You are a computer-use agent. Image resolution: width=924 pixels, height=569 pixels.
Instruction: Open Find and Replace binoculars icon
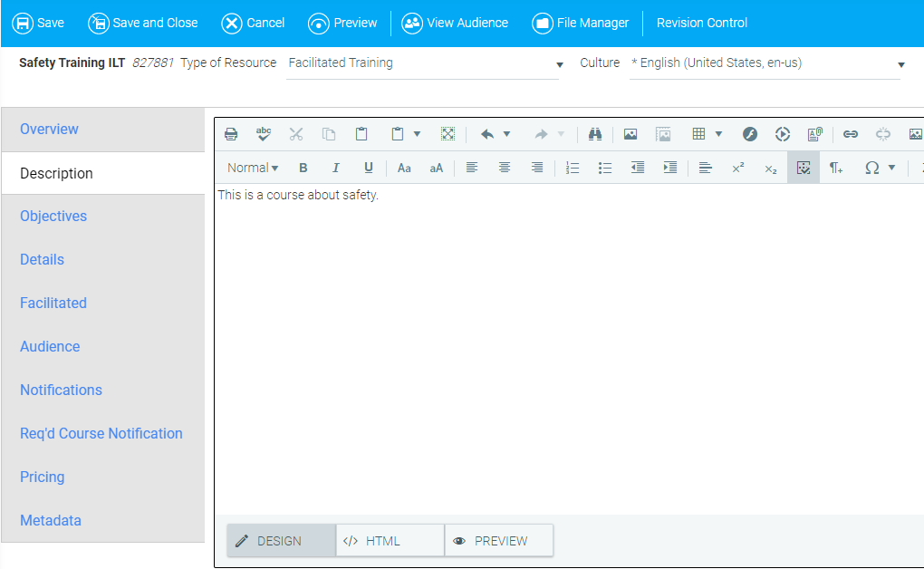coord(595,134)
